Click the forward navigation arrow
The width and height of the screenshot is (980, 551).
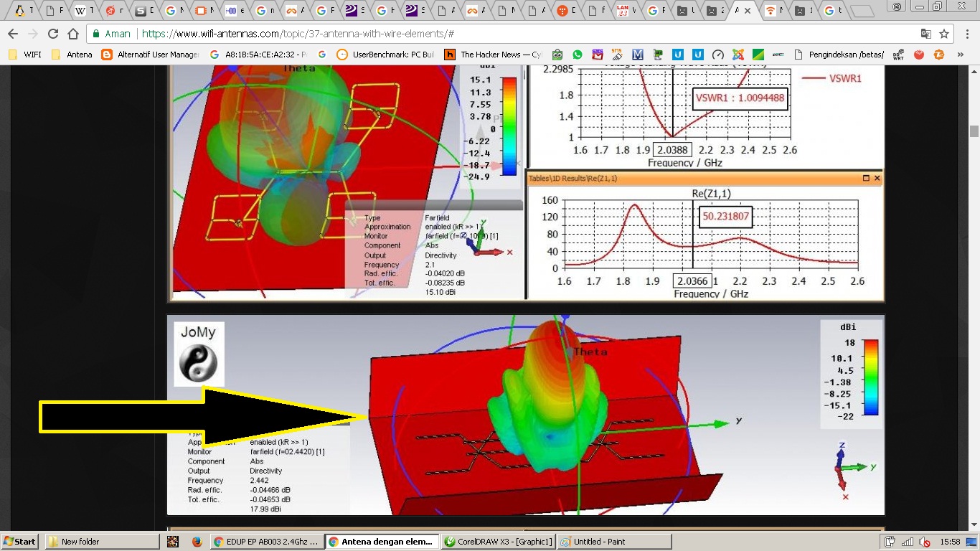(x=32, y=34)
